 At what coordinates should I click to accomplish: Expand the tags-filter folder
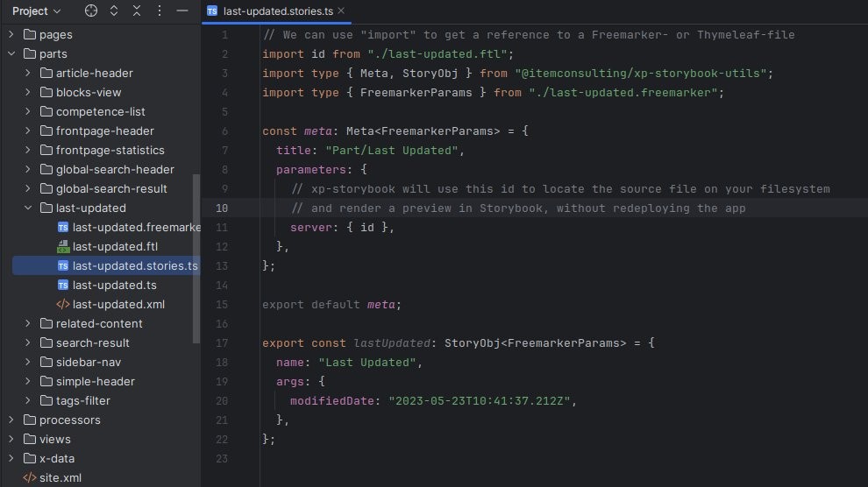(28, 400)
